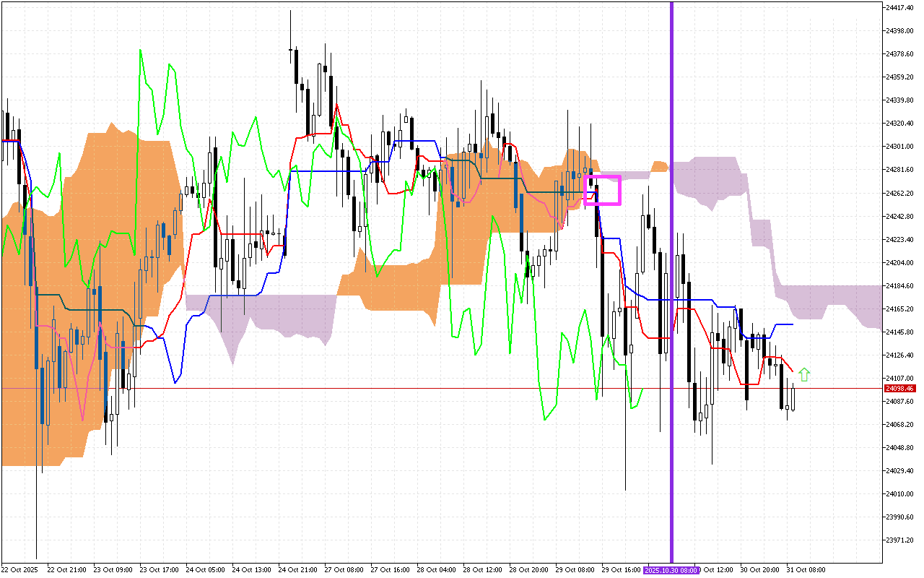Click the highlighted 2025.10.30 08:00 date label
924x578 pixels.
point(672,570)
